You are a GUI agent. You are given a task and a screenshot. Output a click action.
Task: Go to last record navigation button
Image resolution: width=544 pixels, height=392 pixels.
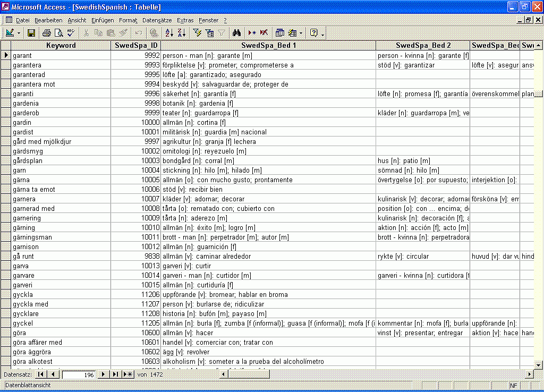(115, 374)
